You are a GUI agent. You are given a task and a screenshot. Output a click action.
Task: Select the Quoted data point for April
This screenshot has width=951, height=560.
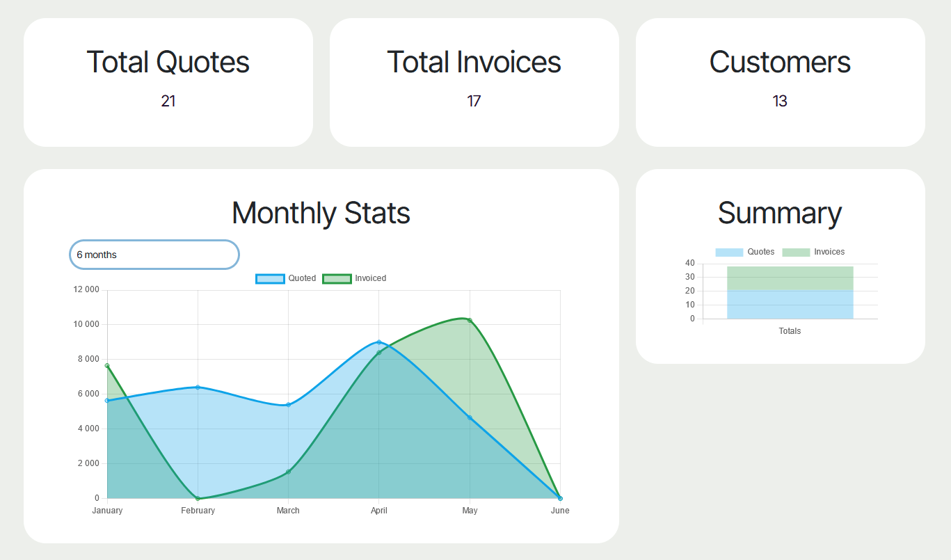click(x=378, y=342)
